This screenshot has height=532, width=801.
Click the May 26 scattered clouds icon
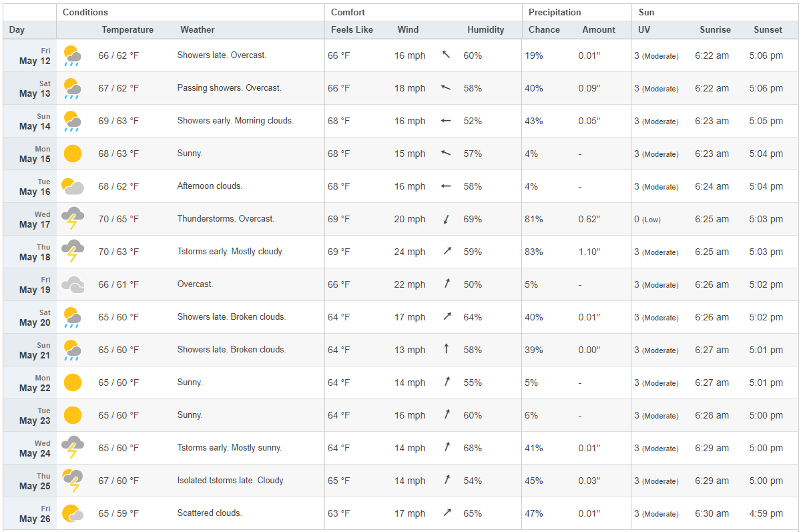point(72,513)
